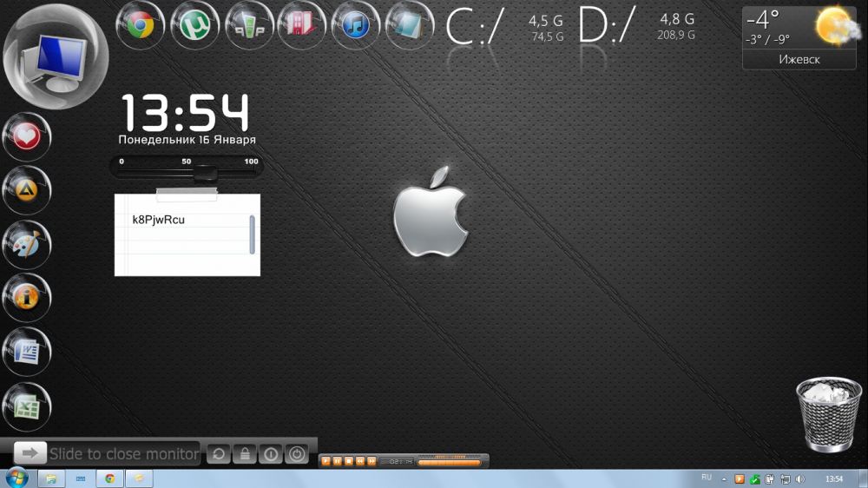This screenshot has width=868, height=488.
Task: Open uTorrent from the top dock
Action: 194,25
